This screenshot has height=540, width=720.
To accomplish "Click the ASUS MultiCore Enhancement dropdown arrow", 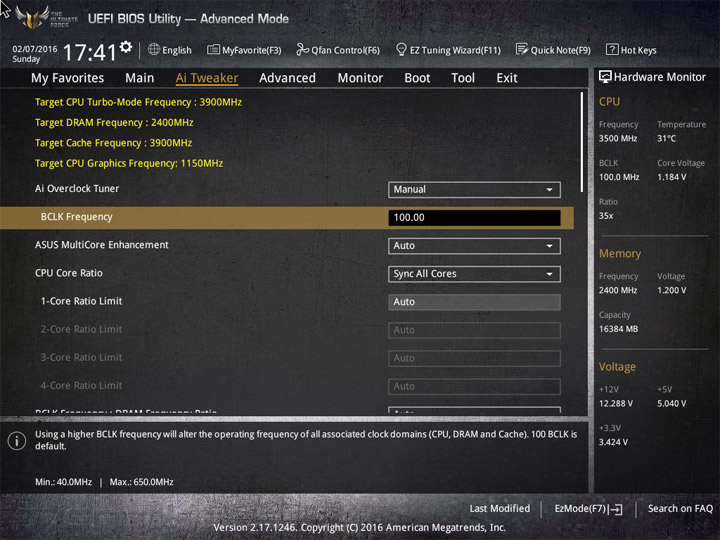I will [549, 246].
